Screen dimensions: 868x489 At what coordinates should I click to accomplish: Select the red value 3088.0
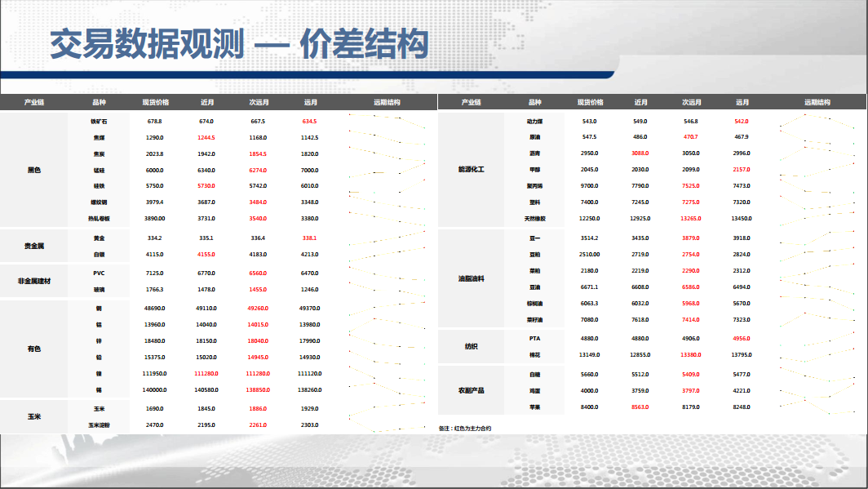pos(640,153)
